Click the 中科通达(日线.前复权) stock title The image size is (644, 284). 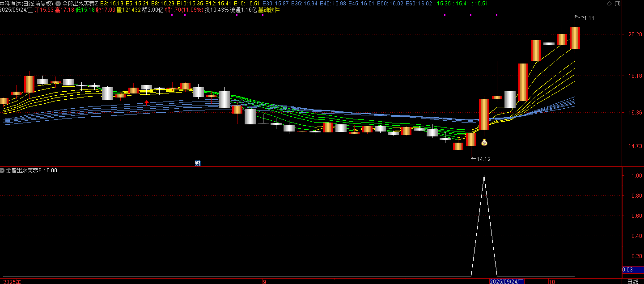click(26, 4)
